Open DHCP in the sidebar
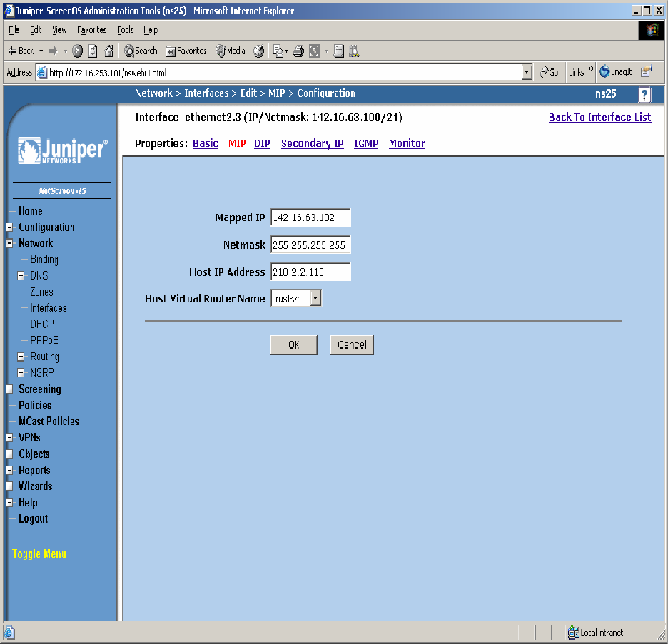This screenshot has height=644, width=668. (x=42, y=324)
